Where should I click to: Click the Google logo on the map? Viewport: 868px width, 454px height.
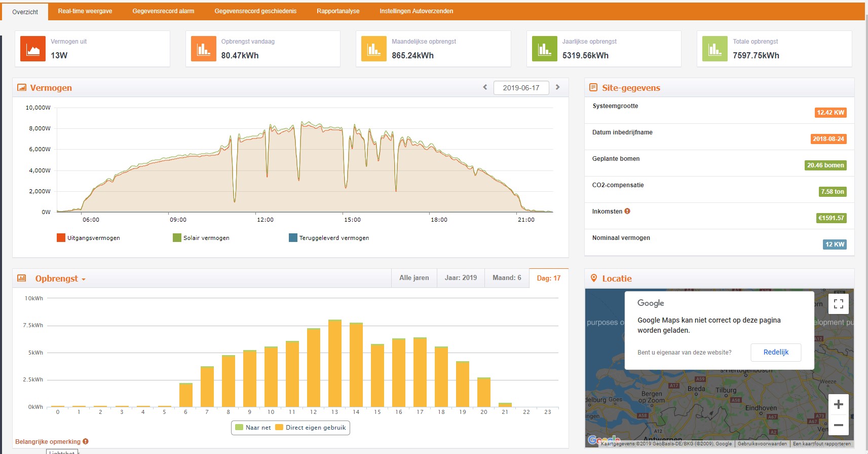(x=604, y=440)
